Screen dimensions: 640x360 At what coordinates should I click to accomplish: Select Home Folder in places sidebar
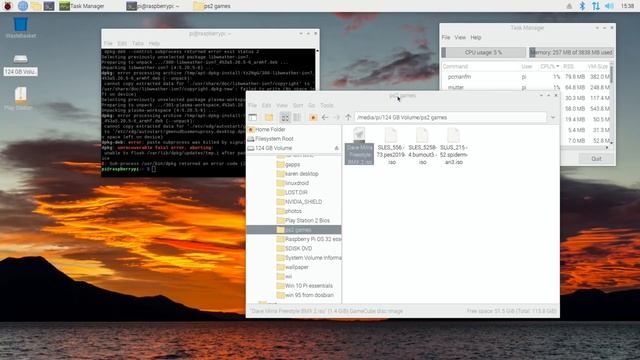click(294, 129)
